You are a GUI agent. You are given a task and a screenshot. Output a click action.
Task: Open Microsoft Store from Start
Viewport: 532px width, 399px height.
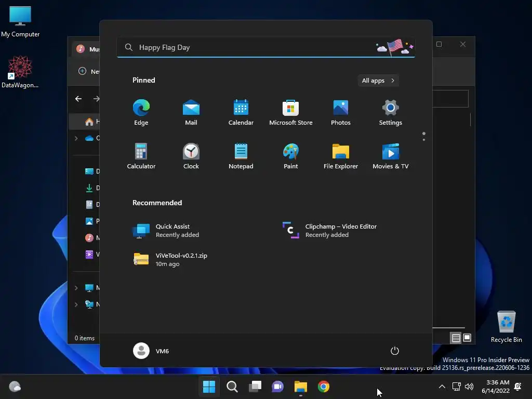291,112
